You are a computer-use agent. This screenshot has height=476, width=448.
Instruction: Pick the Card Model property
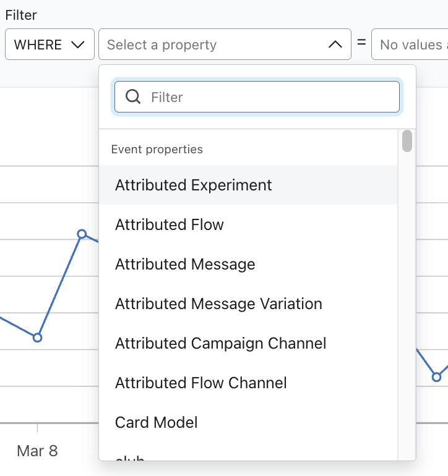point(156,422)
